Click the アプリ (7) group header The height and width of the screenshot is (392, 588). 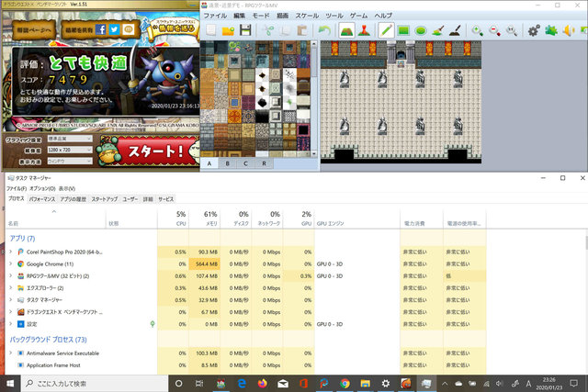(22, 239)
